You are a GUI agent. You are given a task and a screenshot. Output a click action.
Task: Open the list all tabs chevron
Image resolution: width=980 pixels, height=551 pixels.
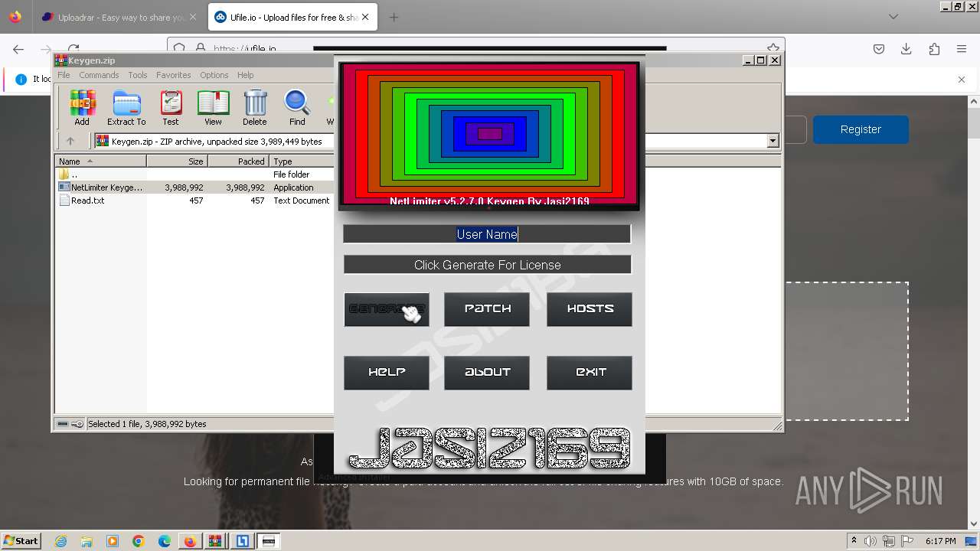pos(893,17)
